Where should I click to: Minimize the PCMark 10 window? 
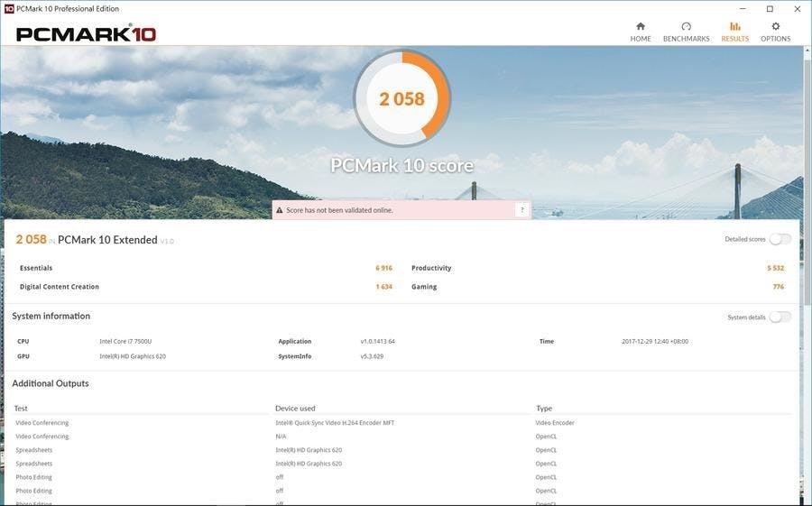click(x=745, y=8)
